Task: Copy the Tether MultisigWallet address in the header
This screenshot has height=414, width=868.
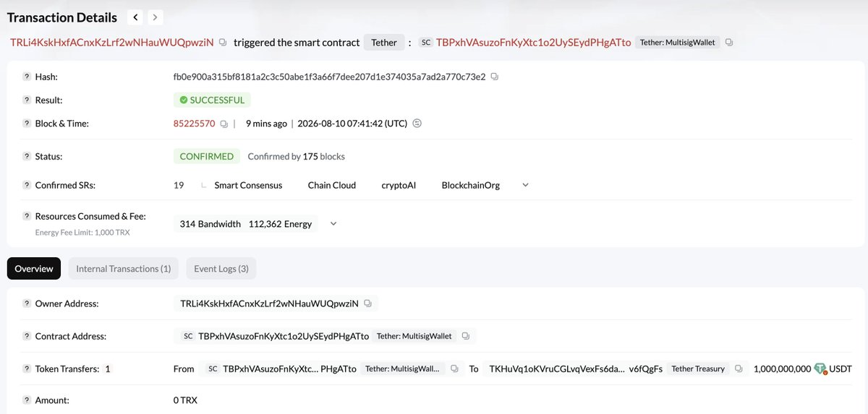Action: coord(728,43)
